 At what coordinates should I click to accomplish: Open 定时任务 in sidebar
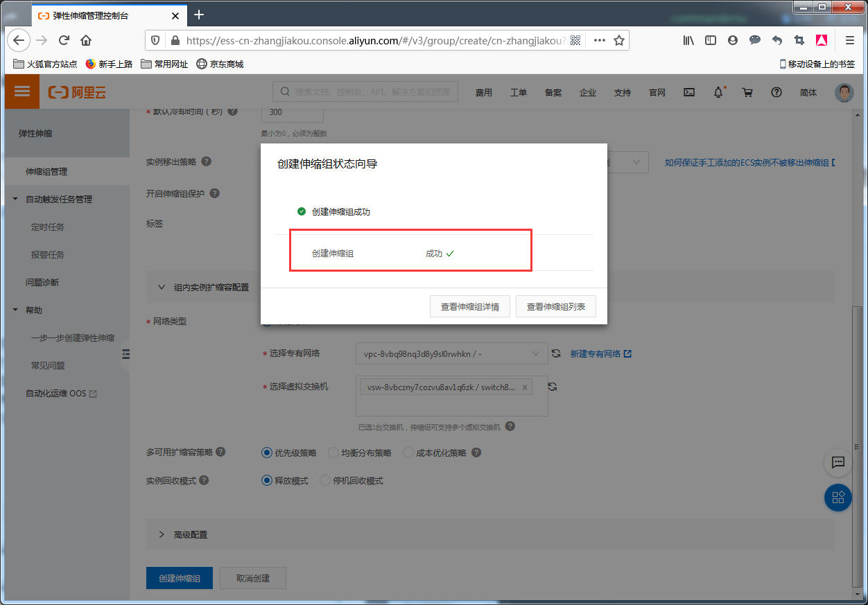coord(47,227)
